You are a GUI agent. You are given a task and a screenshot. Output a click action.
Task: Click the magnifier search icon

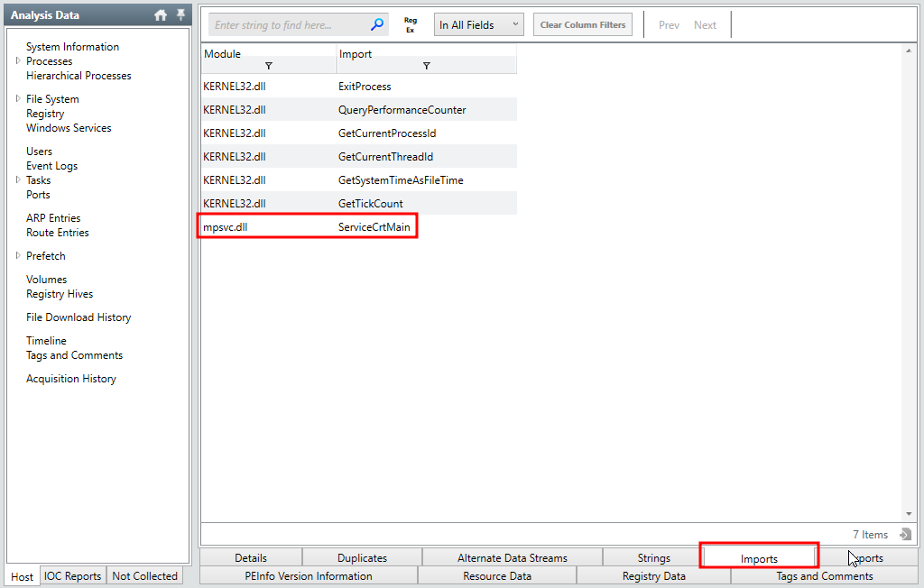[377, 25]
